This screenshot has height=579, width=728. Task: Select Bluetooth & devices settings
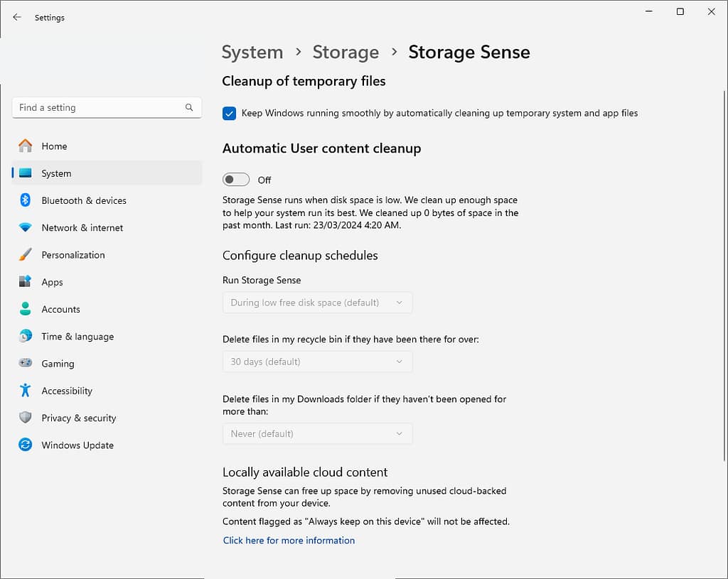coord(83,200)
